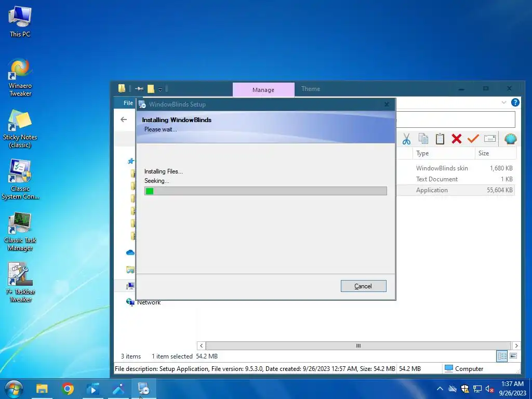
Task: Click the Explorer Back arrow
Action: pos(124,119)
